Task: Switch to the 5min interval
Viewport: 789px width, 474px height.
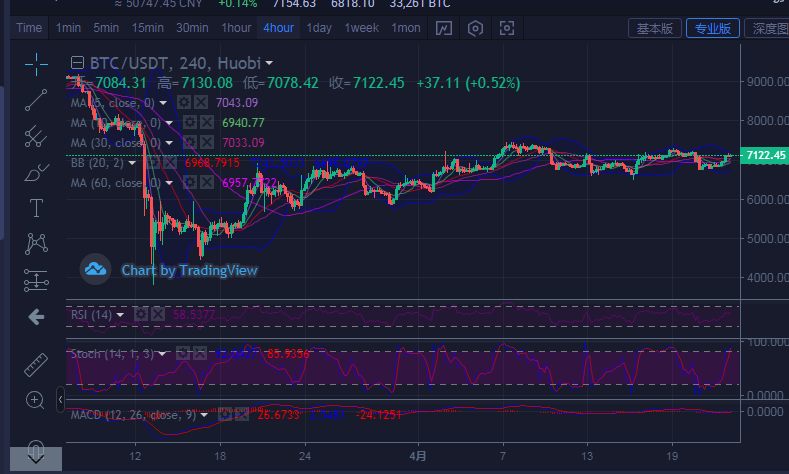Action: coord(106,28)
